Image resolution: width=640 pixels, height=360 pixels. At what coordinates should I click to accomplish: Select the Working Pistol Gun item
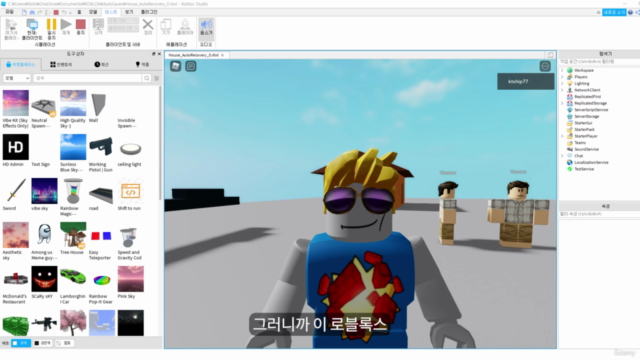pyautogui.click(x=101, y=153)
